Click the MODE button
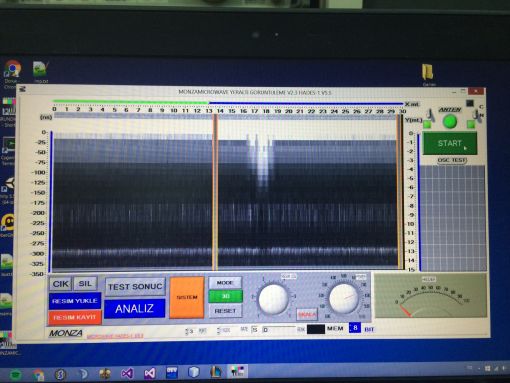 (225, 283)
